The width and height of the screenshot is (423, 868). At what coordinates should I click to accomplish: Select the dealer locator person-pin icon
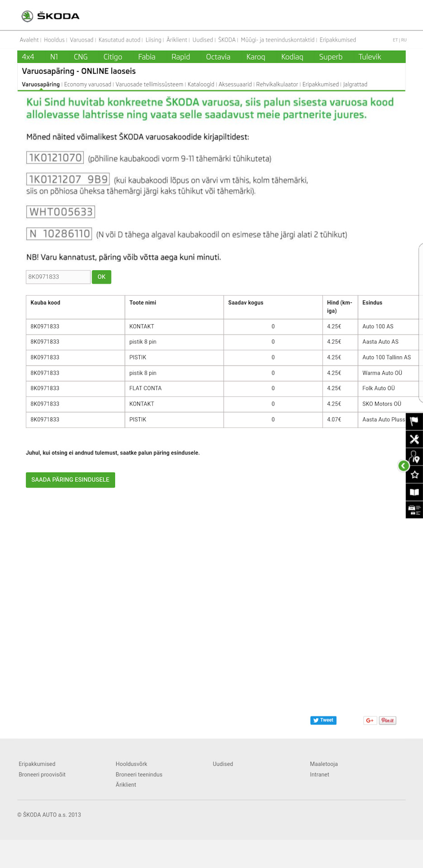[414, 457]
